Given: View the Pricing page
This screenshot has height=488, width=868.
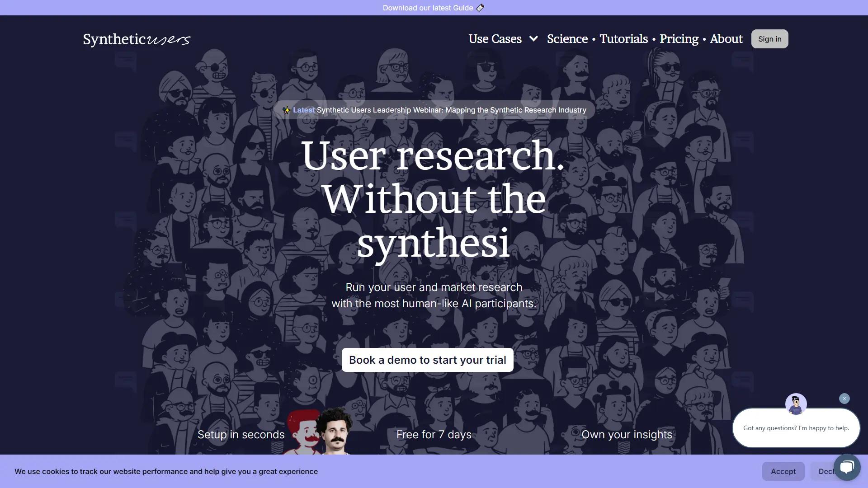Looking at the screenshot, I should click(678, 39).
